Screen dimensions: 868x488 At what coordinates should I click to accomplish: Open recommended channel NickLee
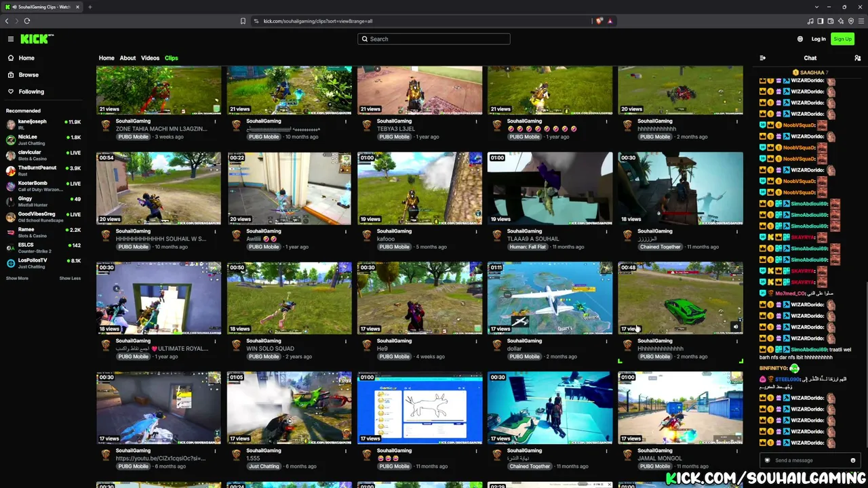(43, 140)
